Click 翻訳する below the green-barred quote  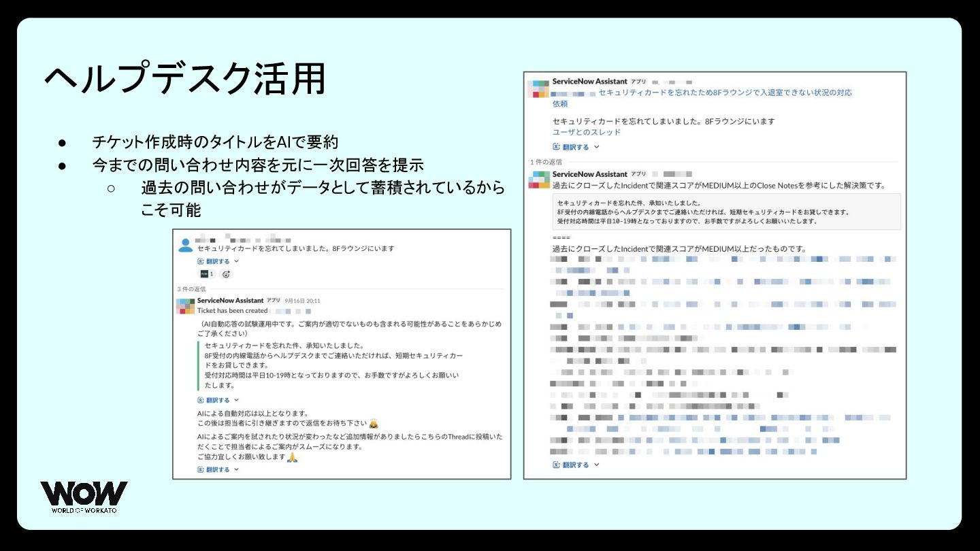(x=218, y=400)
